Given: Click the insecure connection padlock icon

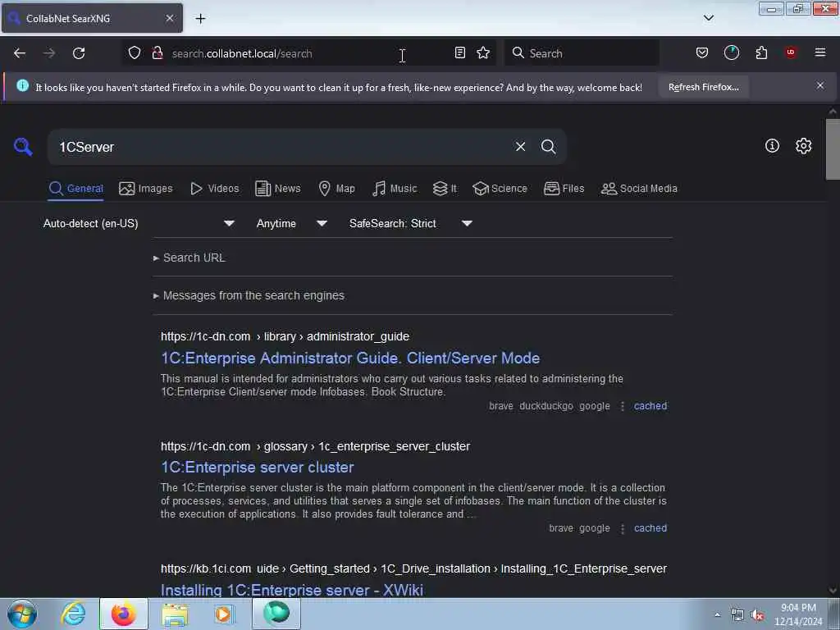Looking at the screenshot, I should (x=157, y=53).
